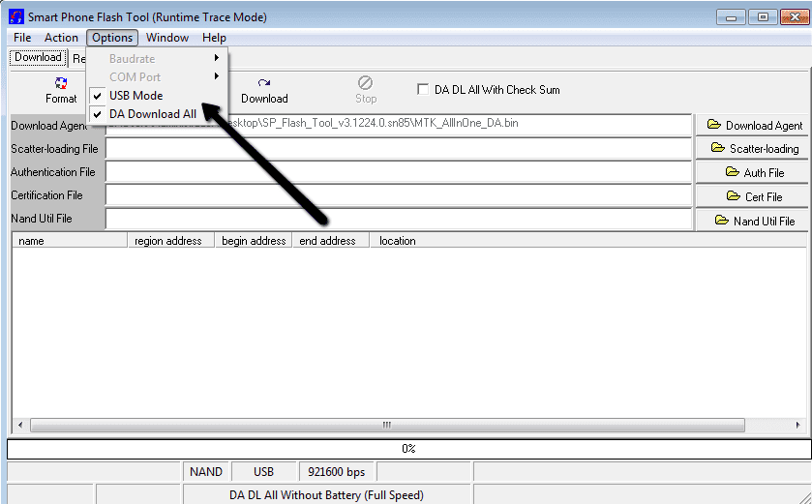This screenshot has width=812, height=504.
Task: Click the Download arrow icon
Action: [264, 83]
